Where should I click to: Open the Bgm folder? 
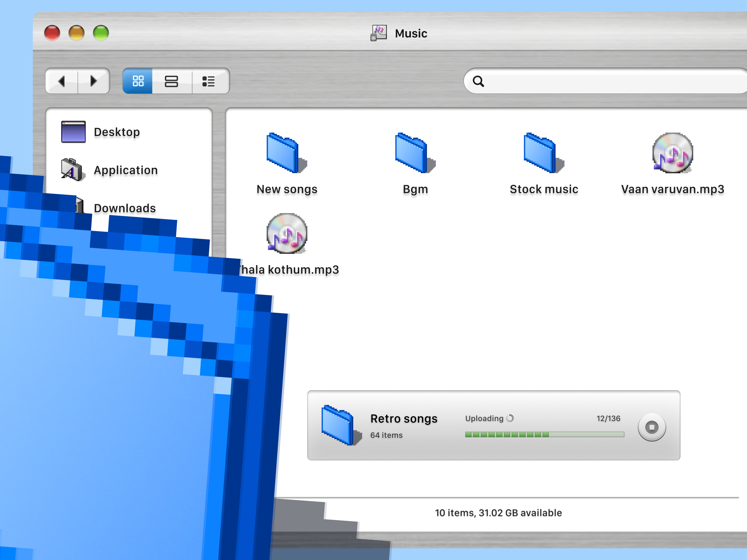[x=414, y=154]
